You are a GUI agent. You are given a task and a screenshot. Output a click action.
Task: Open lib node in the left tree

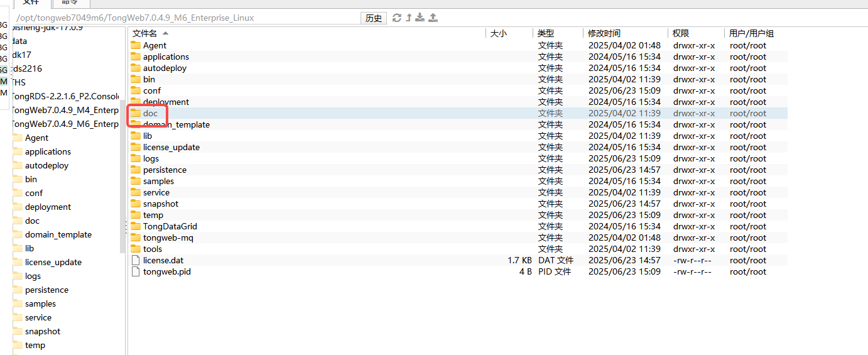point(30,248)
